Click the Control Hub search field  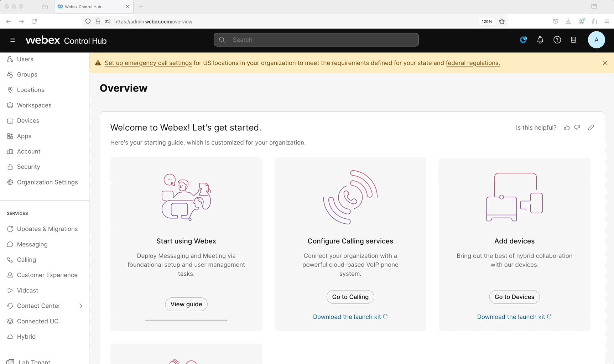316,40
